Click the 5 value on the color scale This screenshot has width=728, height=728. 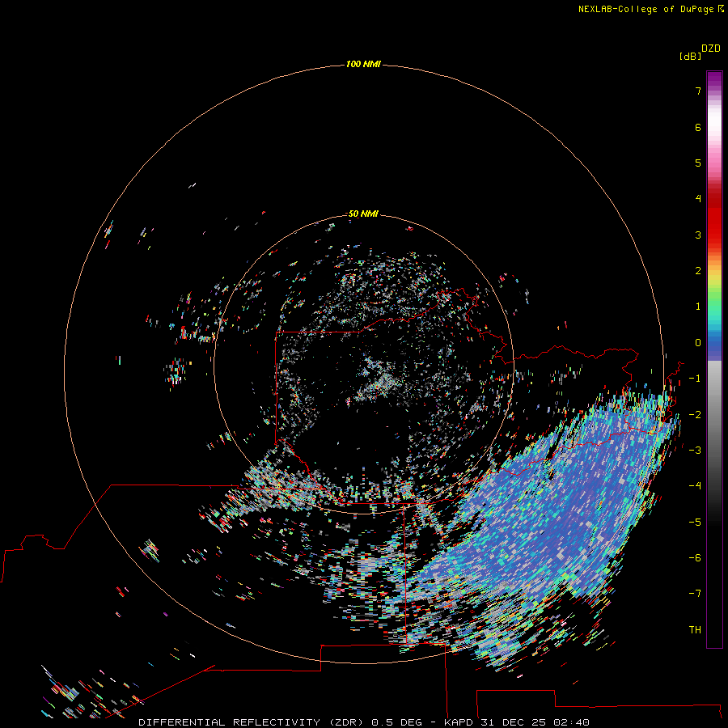point(698,163)
